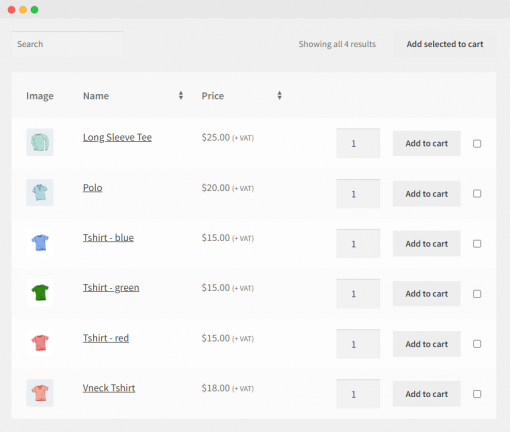
Task: Click Add selected to cart button
Action: coord(445,44)
